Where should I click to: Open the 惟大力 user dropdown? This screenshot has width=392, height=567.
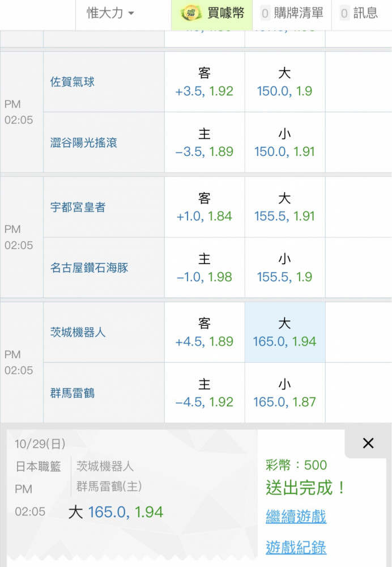[110, 14]
